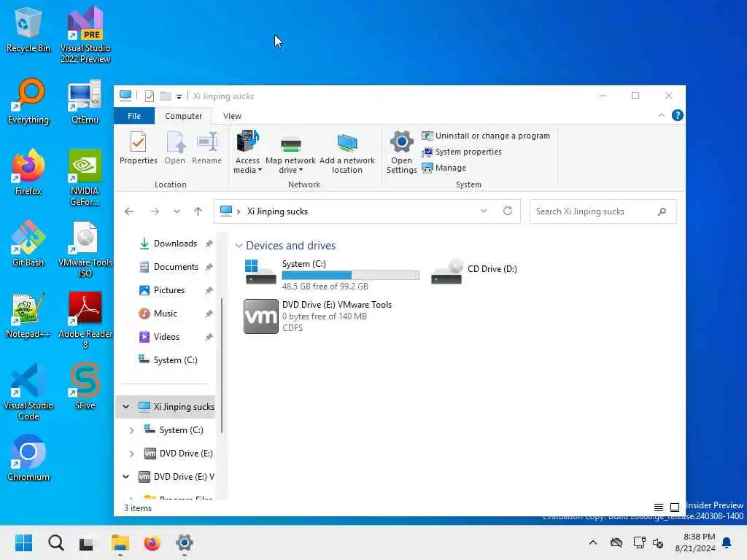Expand System (C:) tree node arrow
The width and height of the screenshot is (747, 560).
tap(131, 430)
